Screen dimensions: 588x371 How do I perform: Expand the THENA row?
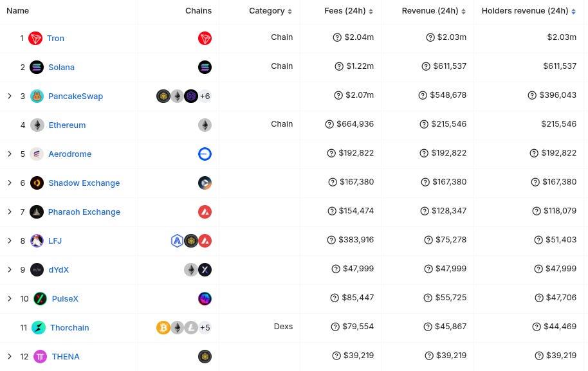tap(10, 357)
